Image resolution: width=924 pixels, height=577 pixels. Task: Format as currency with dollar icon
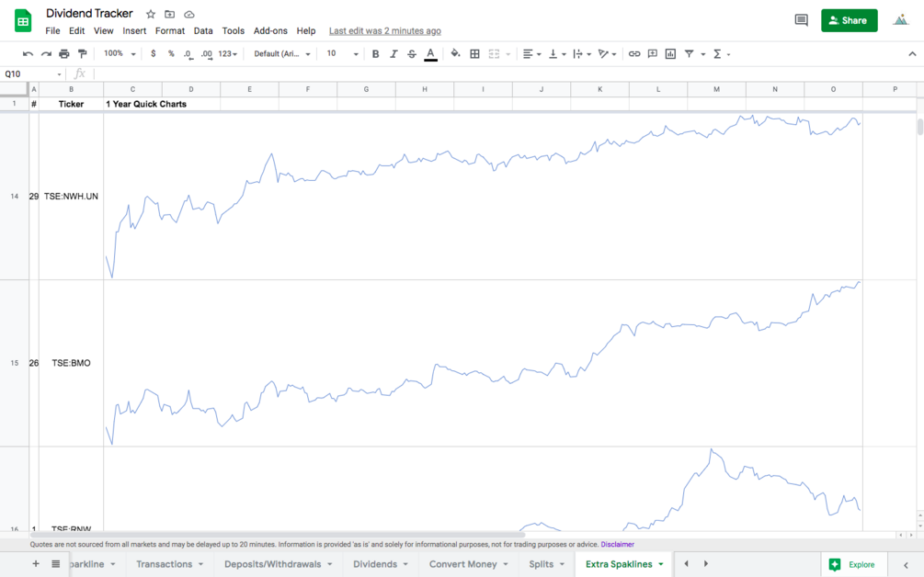(x=154, y=53)
